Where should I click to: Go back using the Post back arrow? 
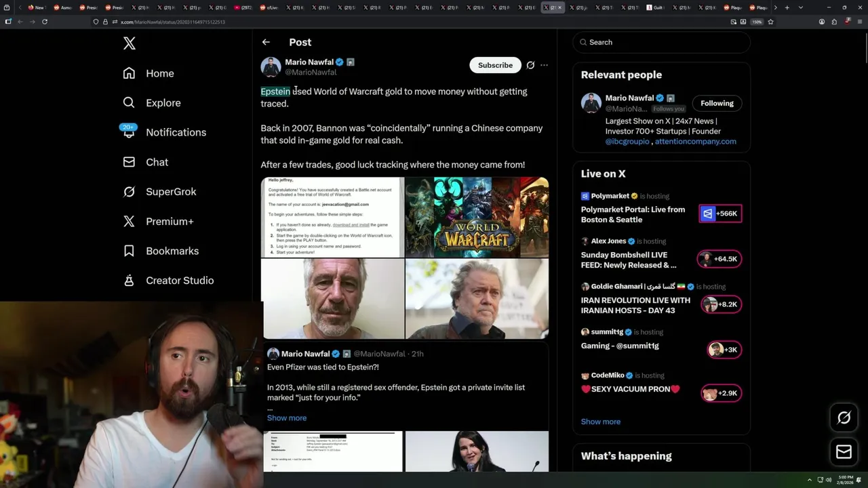coord(266,42)
